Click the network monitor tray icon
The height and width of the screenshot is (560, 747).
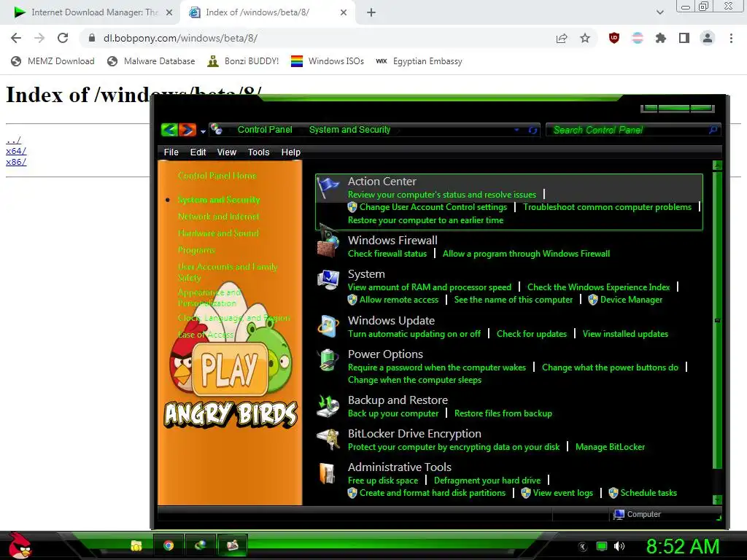[x=602, y=546]
